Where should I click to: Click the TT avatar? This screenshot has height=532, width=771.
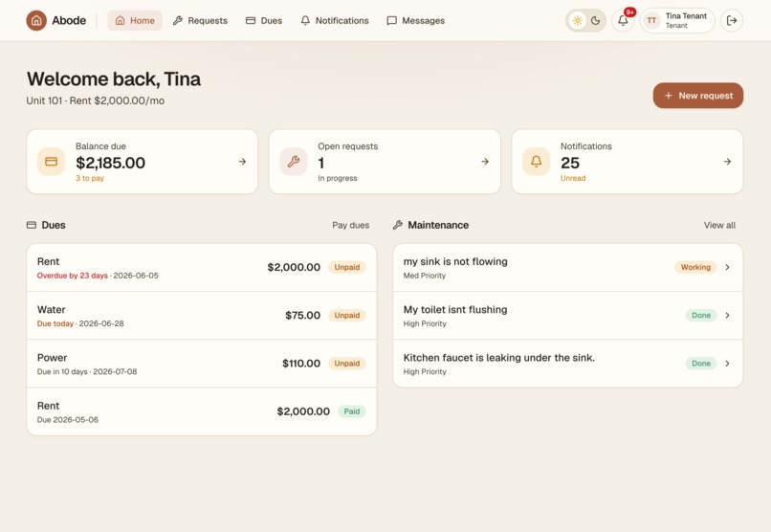click(651, 21)
